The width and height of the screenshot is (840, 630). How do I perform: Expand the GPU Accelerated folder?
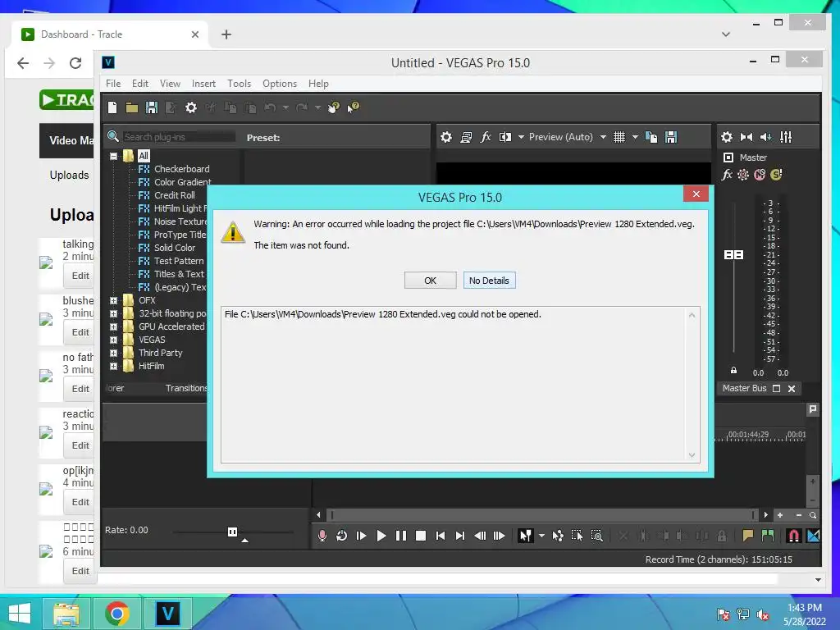(x=113, y=326)
